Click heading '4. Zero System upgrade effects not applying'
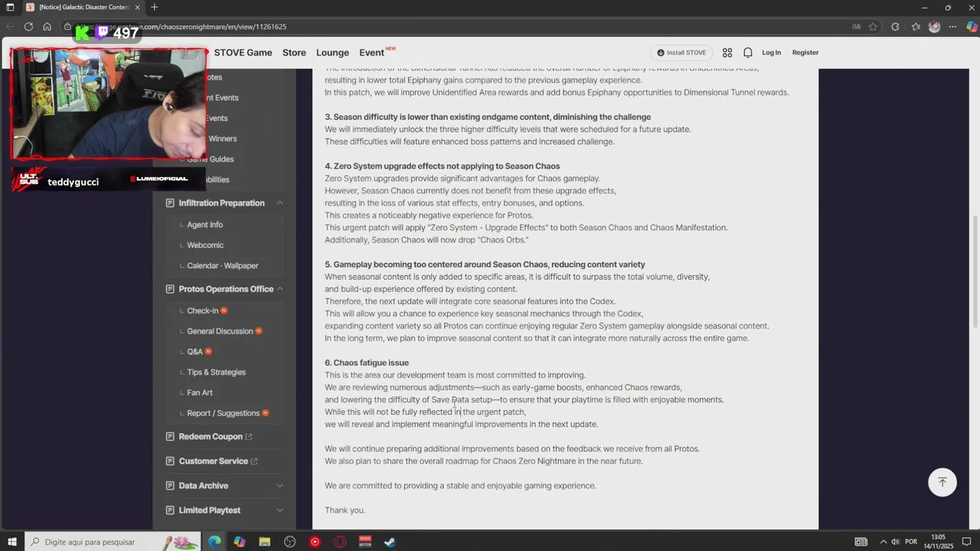 coord(442,166)
